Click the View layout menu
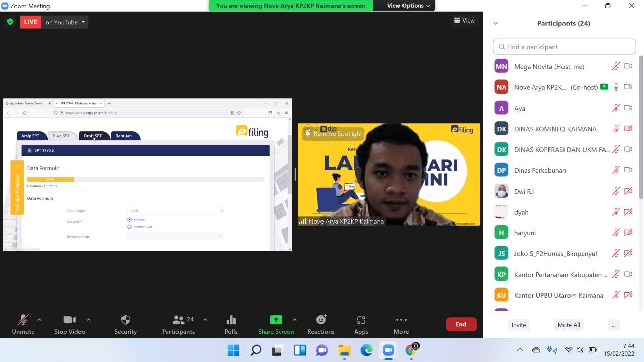This screenshot has height=362, width=644. point(464,21)
